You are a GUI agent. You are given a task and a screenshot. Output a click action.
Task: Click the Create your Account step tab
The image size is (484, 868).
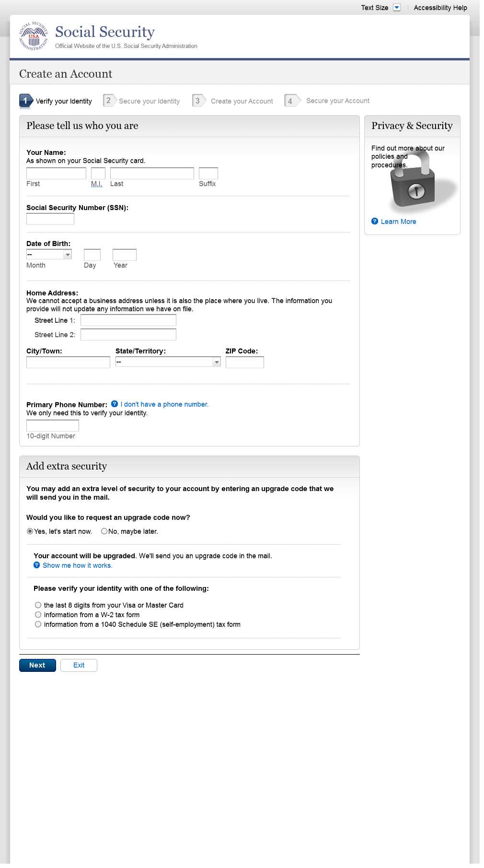click(242, 101)
